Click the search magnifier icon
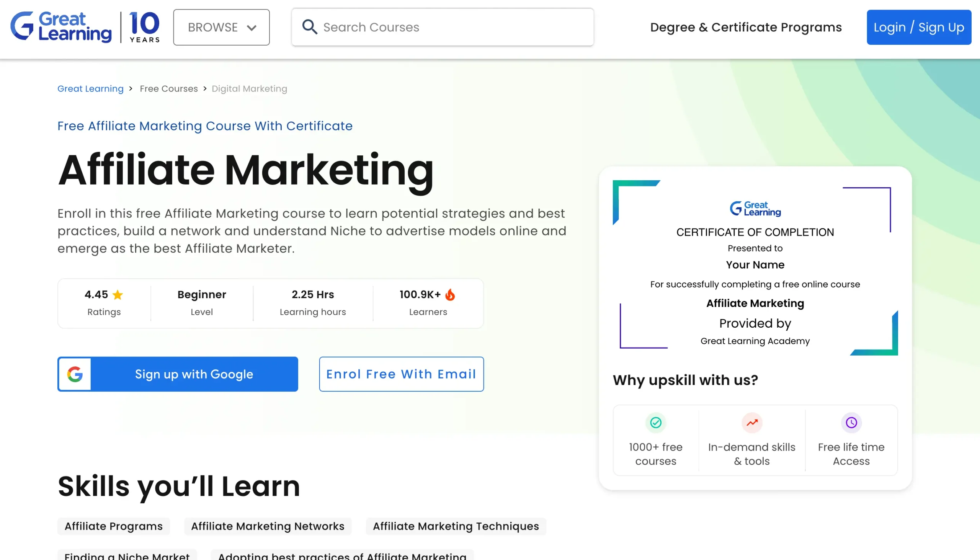The image size is (980, 560). (309, 27)
